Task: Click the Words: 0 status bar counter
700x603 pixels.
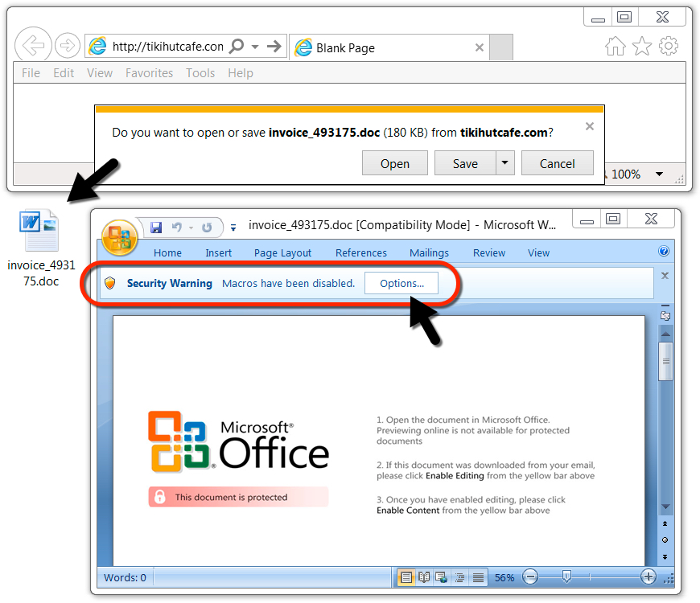Action: [x=125, y=577]
